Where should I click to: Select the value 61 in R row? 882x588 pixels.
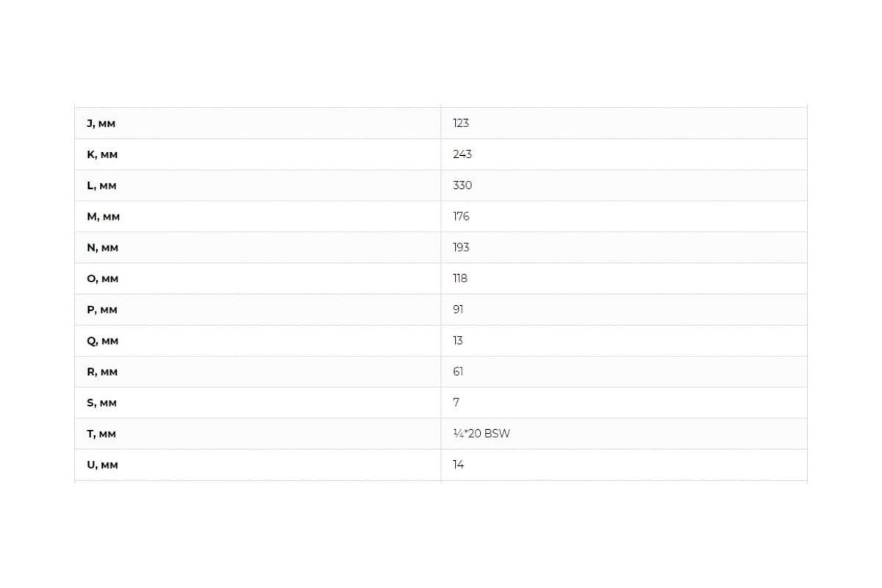[458, 372]
